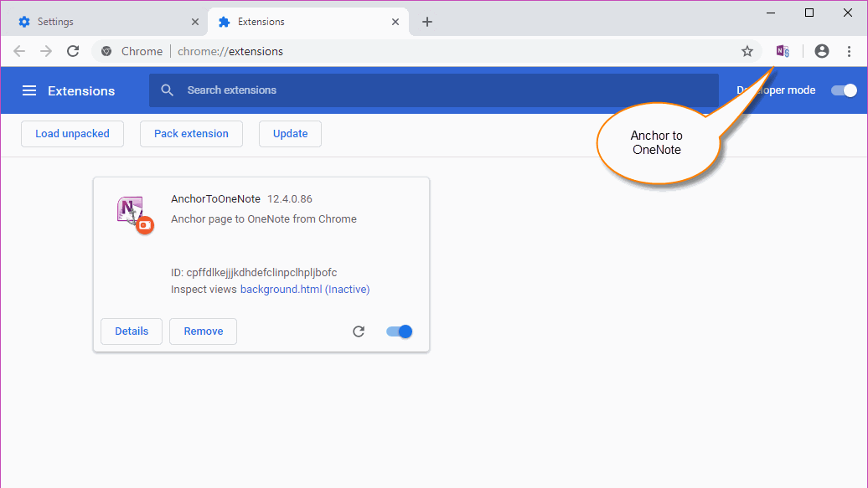Switch to the Settings tab
This screenshot has height=488, width=868.
point(104,22)
